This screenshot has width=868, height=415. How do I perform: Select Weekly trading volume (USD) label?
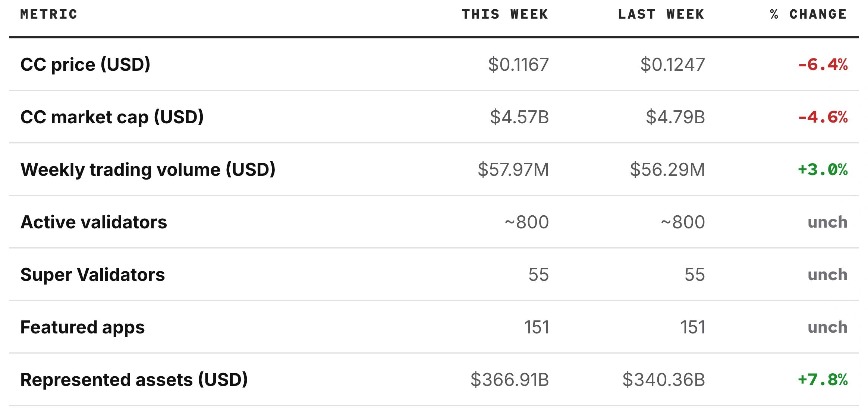tap(148, 170)
